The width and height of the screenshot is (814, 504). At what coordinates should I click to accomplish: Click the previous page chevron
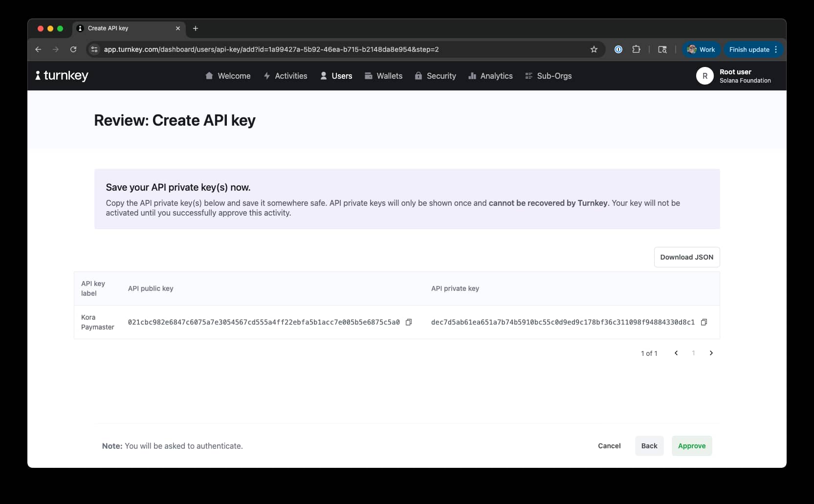pos(676,352)
